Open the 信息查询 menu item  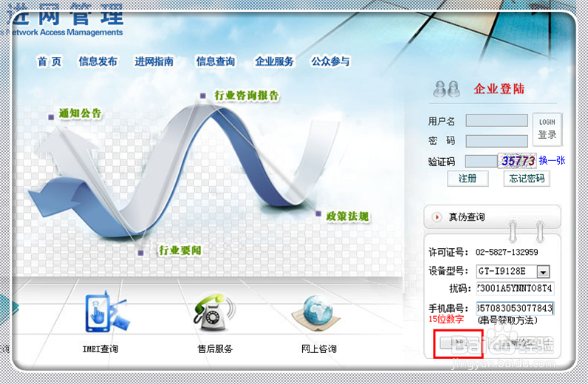coord(215,61)
